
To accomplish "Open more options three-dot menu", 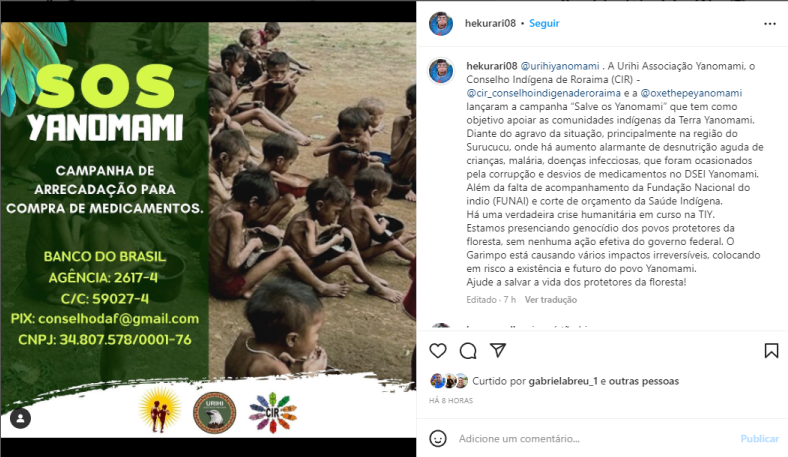I will [x=769, y=24].
